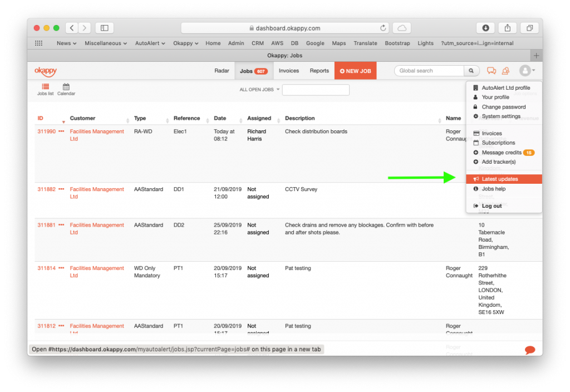This screenshot has height=392, width=570.
Task: Reload the page with refresh icon
Action: pyautogui.click(x=383, y=28)
